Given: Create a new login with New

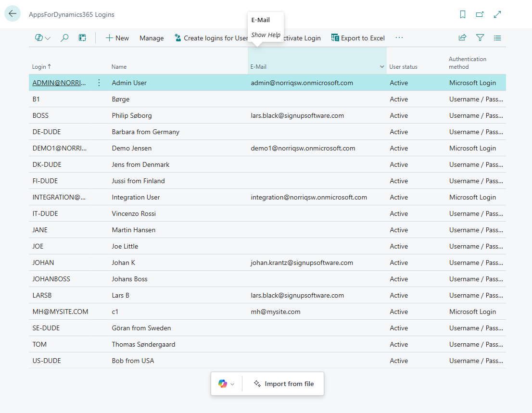Looking at the screenshot, I should [117, 38].
